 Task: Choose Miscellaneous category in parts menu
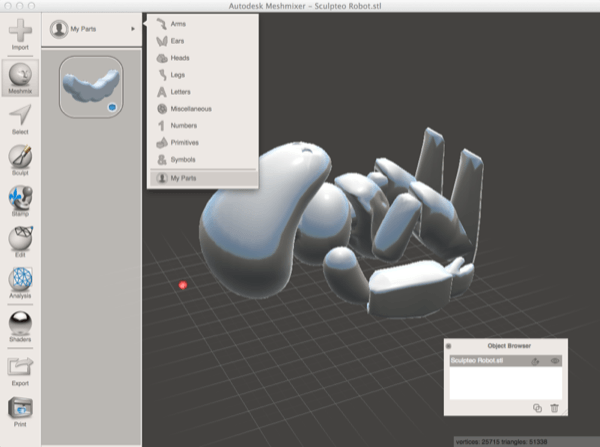203,109
